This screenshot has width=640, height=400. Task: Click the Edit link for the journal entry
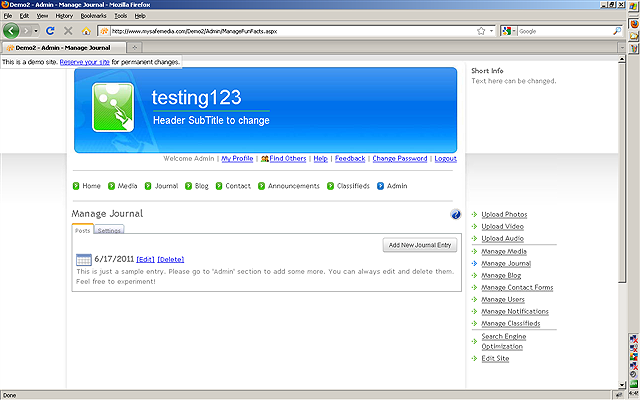point(146,259)
